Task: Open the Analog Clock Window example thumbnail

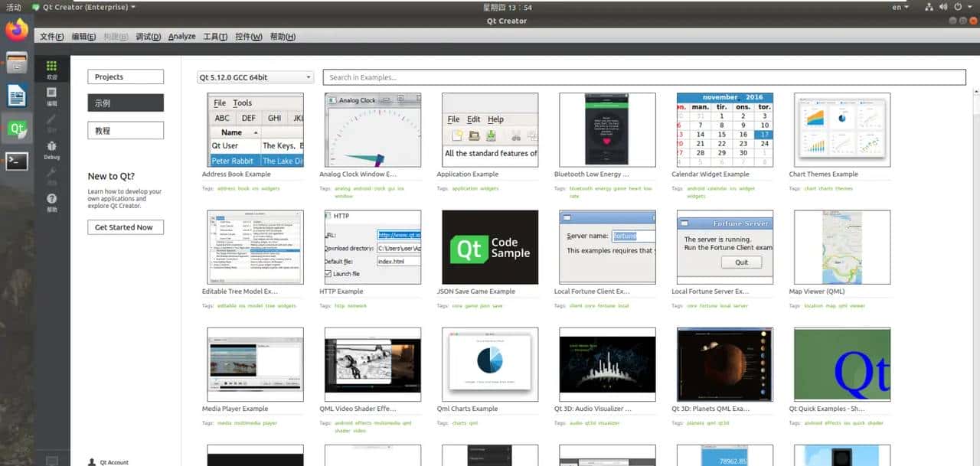Action: pos(373,130)
